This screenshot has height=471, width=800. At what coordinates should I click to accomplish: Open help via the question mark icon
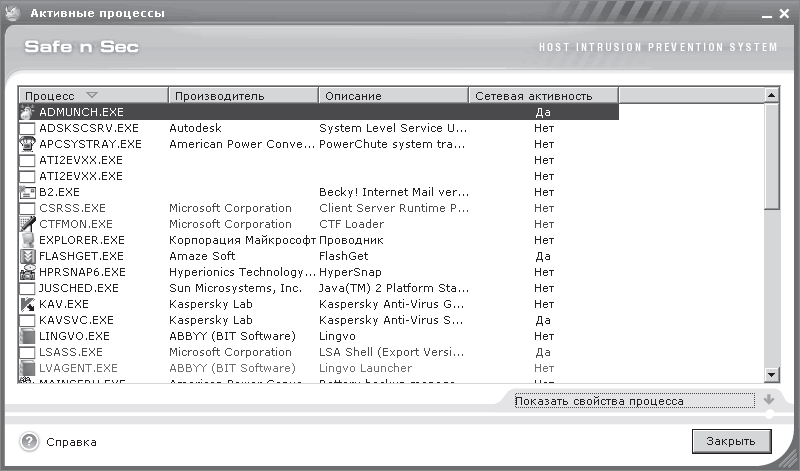coord(29,441)
